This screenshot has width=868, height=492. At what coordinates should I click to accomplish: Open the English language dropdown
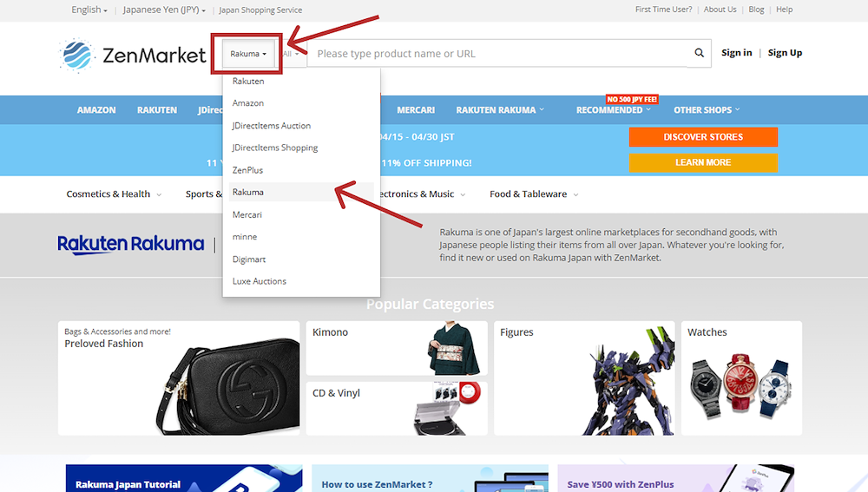(89, 10)
